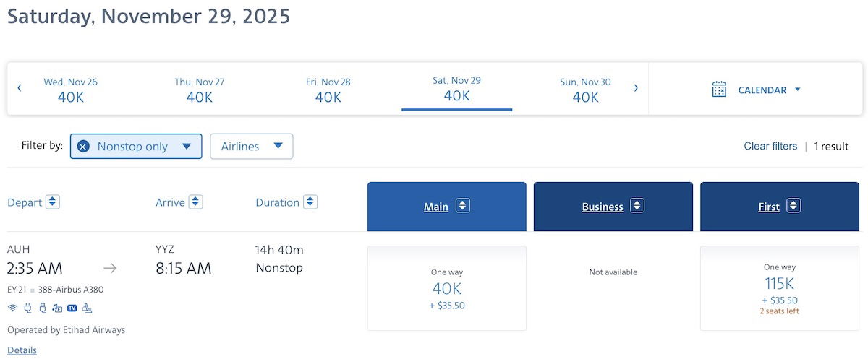This screenshot has height=359, width=868.
Task: Click the power outlet amenity icon
Action: pos(28,308)
